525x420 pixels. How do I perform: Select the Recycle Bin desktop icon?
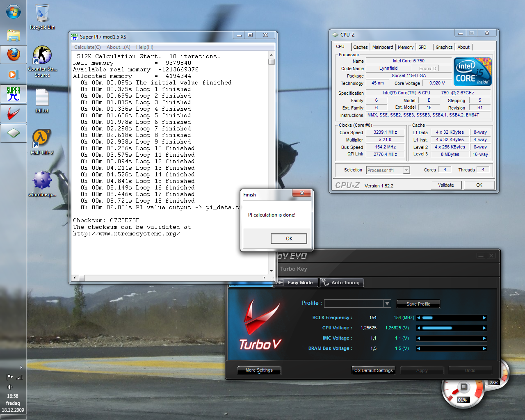coord(42,17)
